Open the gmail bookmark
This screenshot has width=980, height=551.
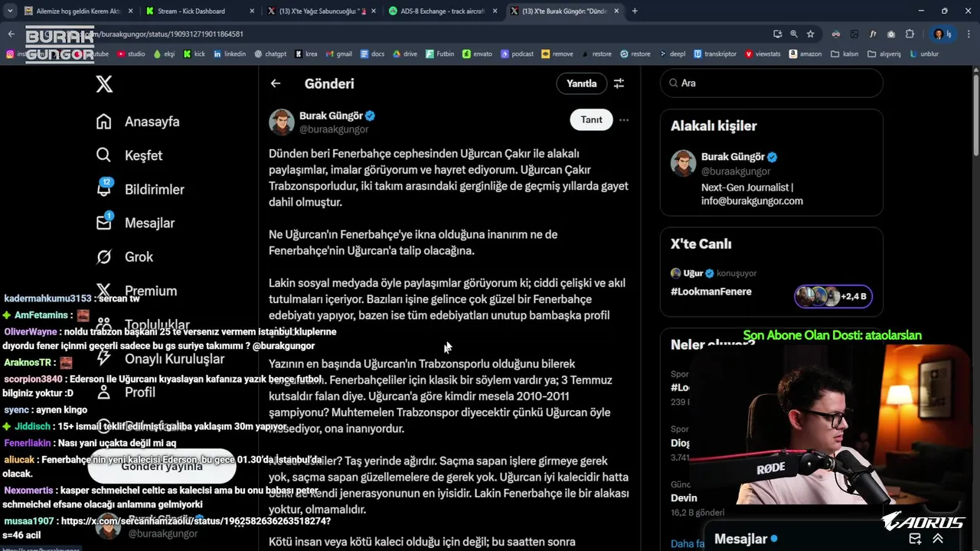coord(339,54)
